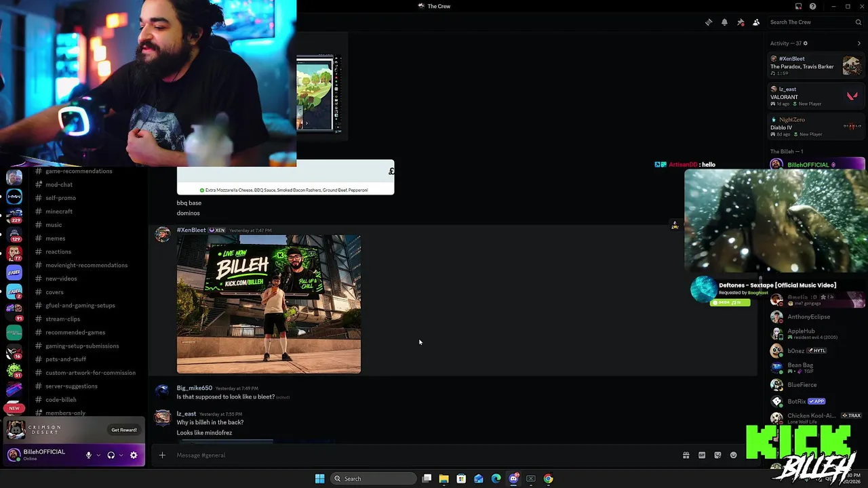
Task: Open the Threads icon in channel header
Action: [x=709, y=22]
